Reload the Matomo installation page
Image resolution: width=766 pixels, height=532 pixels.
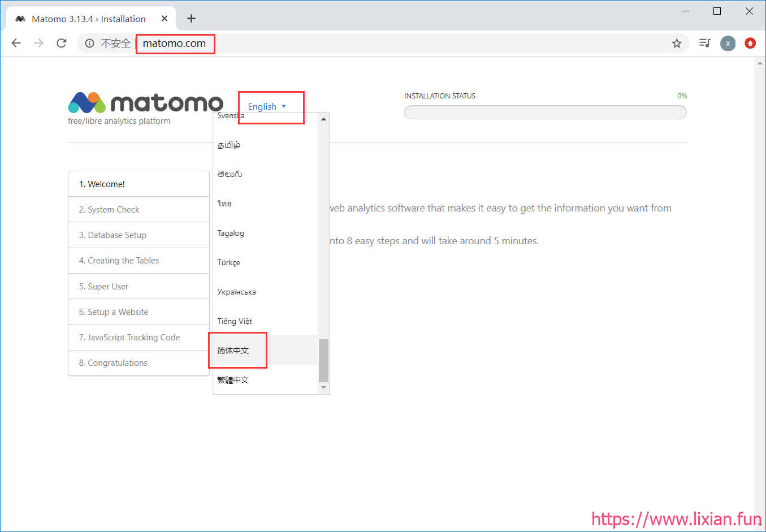(62, 43)
